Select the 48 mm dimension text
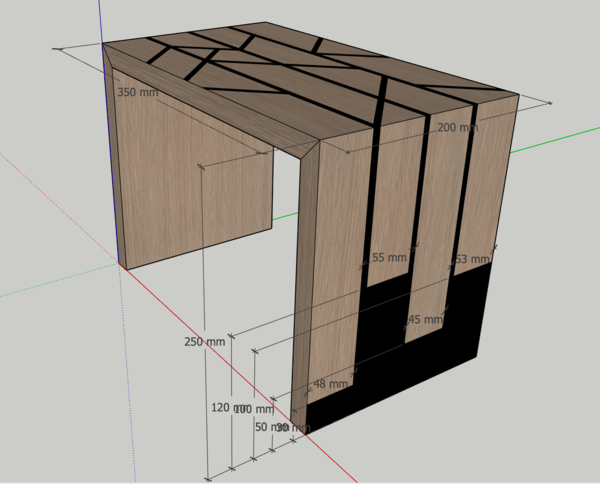The image size is (600, 484). (331, 384)
